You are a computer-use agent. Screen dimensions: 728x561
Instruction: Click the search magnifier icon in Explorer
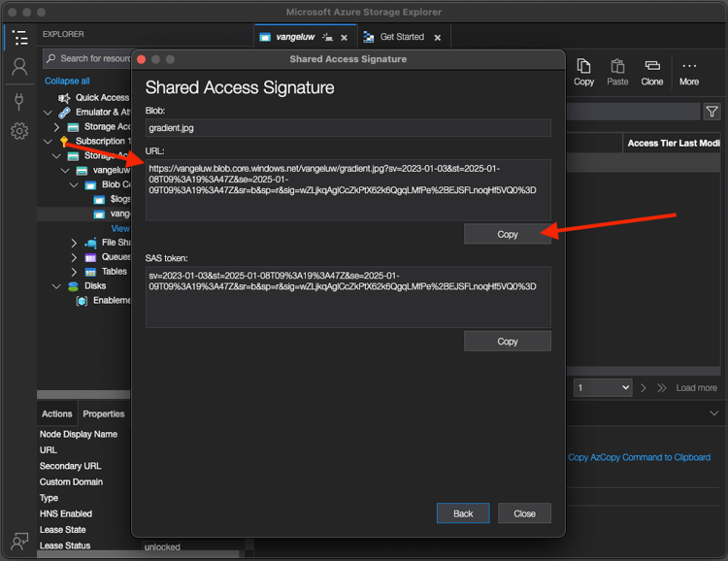click(51, 58)
